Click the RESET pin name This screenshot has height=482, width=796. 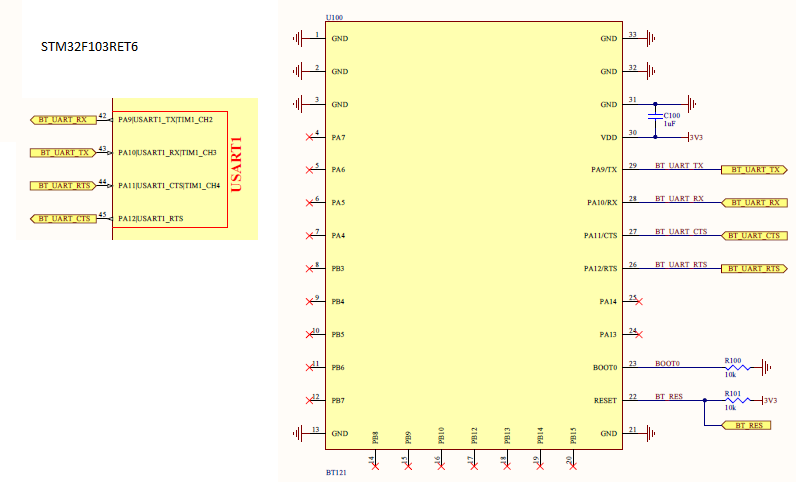coord(605,401)
